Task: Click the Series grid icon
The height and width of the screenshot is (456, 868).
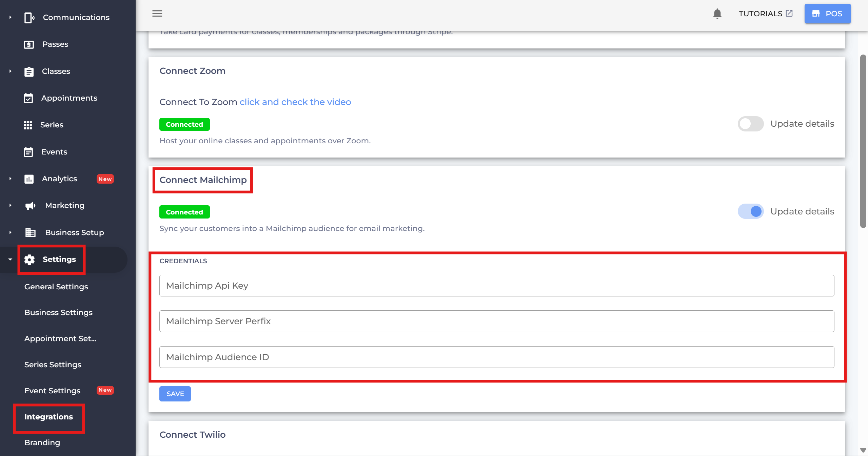Action: 28,125
